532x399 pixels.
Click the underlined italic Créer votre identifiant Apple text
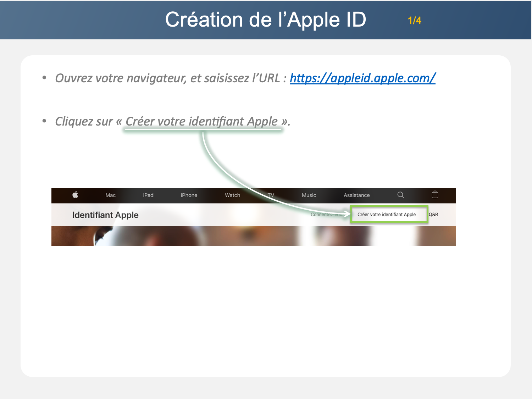point(201,121)
